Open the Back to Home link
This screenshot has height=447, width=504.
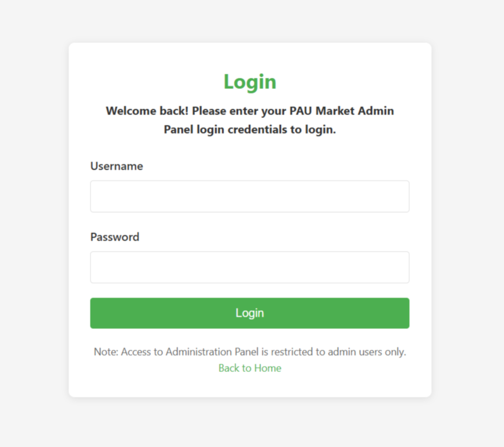pyautogui.click(x=250, y=368)
